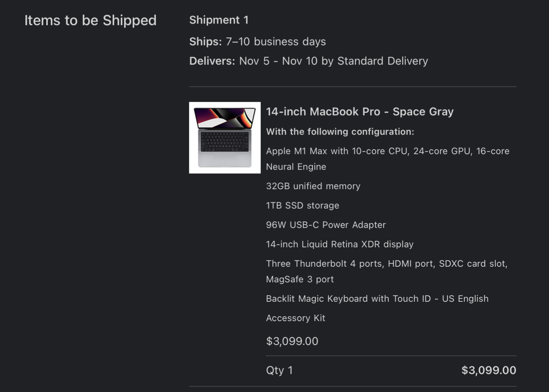Click the bold $3,099.00 line total
The image size is (549, 392).
point(488,370)
